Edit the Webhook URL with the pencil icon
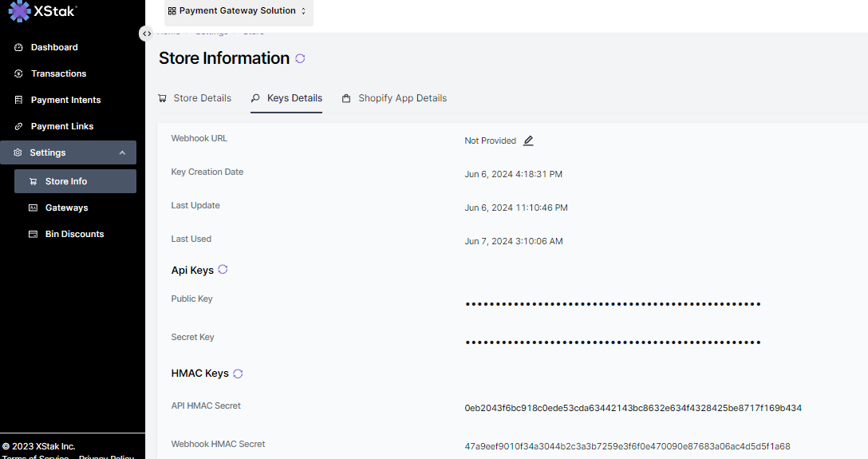The height and width of the screenshot is (459, 868). coord(528,140)
